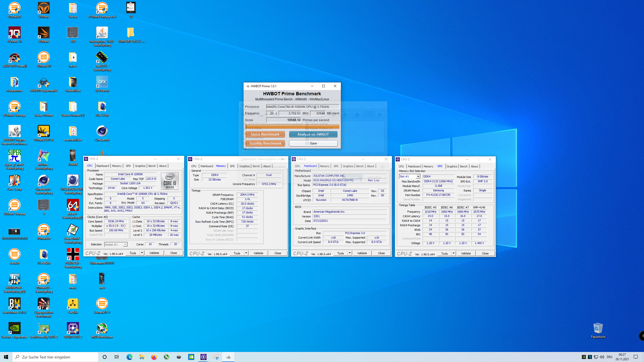The height and width of the screenshot is (362, 644).
Task: Expand Socket #1 selection dropdown in CPU-Z
Action: click(x=125, y=245)
